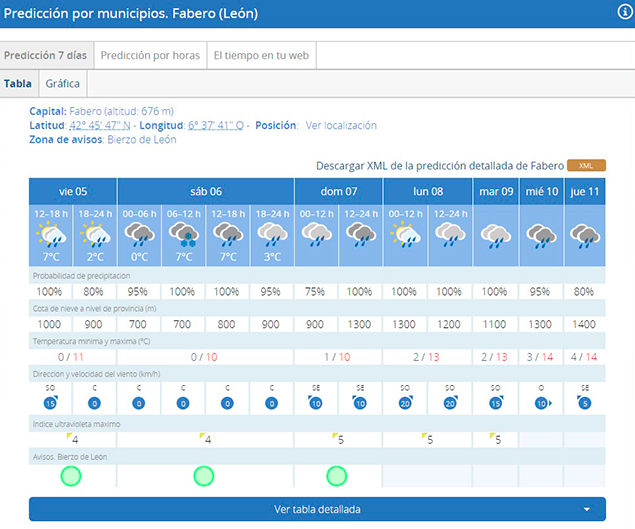Click the info icon in the header
Screen dimensions: 635x529
click(625, 12)
